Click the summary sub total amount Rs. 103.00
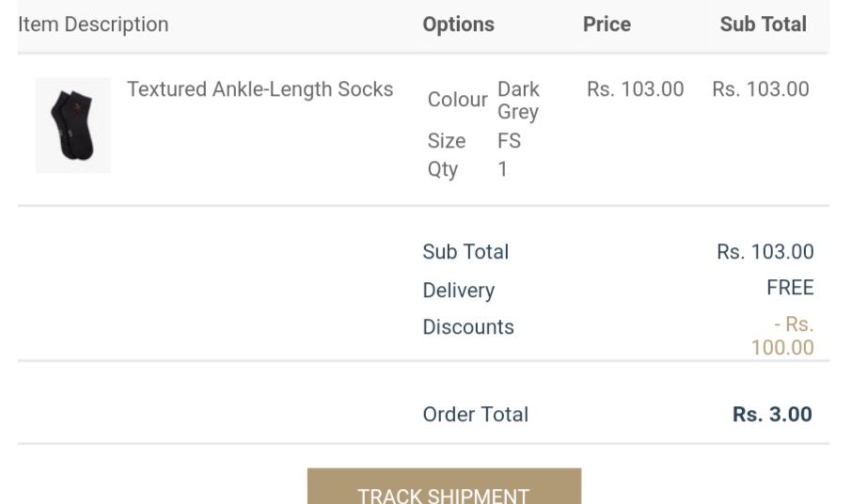The width and height of the screenshot is (868, 504). (x=765, y=252)
